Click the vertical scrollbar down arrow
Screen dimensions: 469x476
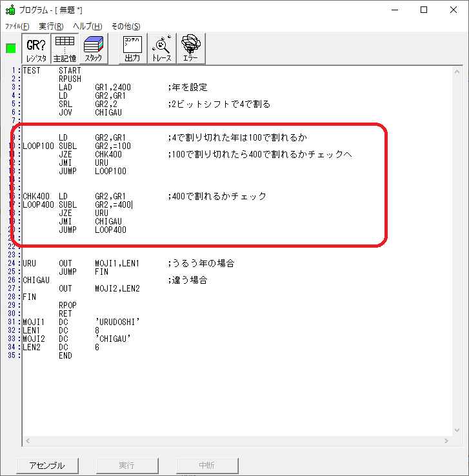(x=457, y=430)
